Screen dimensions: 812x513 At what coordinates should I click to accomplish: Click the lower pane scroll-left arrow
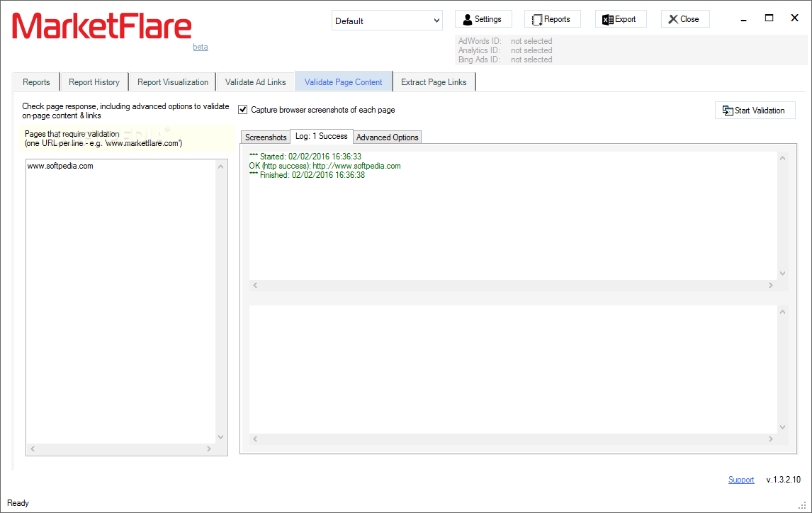coord(255,439)
